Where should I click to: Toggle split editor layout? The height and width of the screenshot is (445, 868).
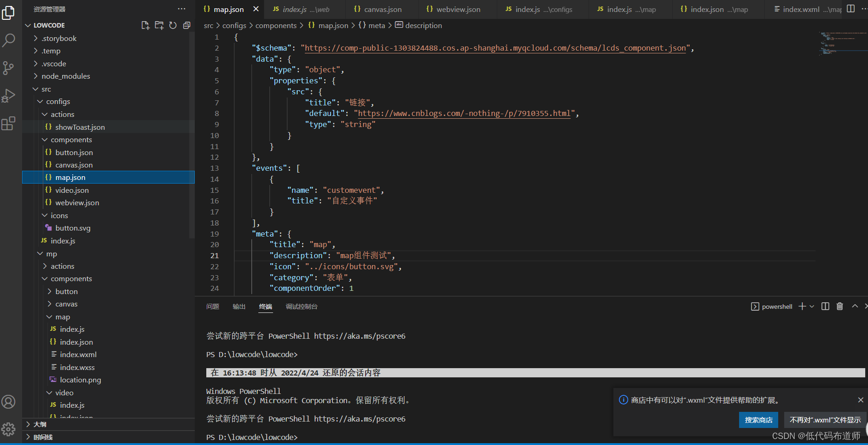tap(851, 9)
